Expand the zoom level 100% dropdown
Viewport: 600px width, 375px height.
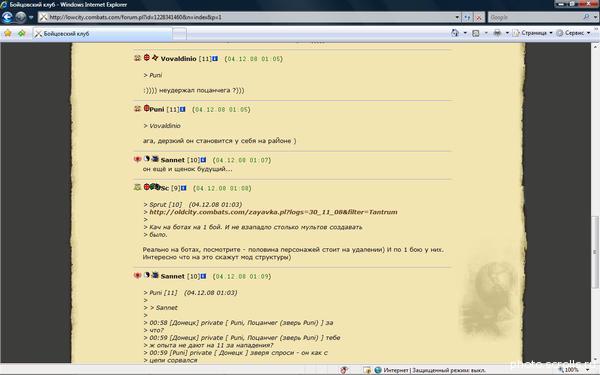coord(588,370)
